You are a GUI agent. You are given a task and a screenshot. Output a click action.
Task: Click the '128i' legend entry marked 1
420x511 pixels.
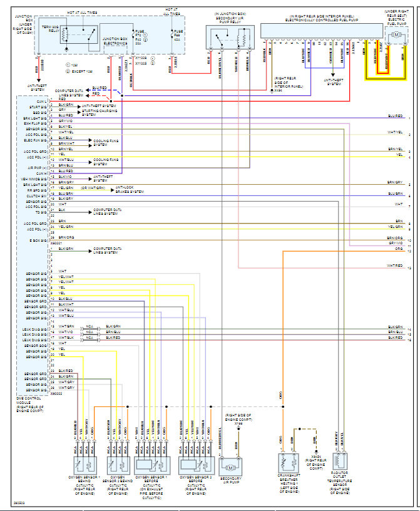72,65
